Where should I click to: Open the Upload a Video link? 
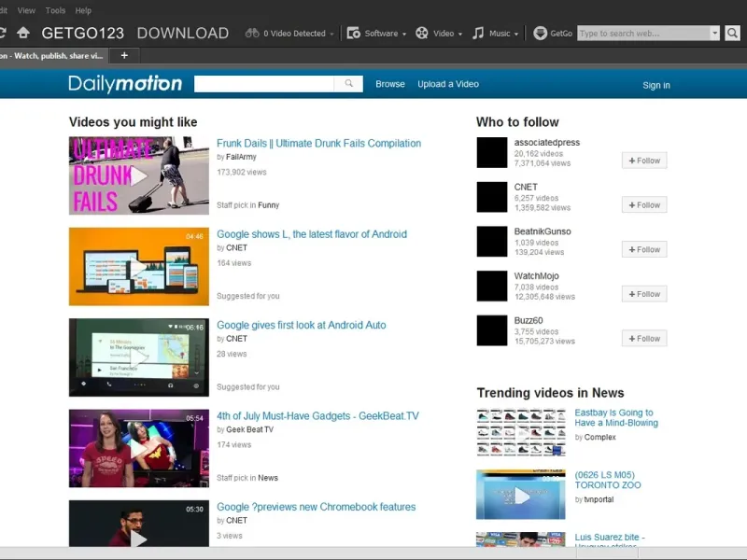click(x=448, y=84)
